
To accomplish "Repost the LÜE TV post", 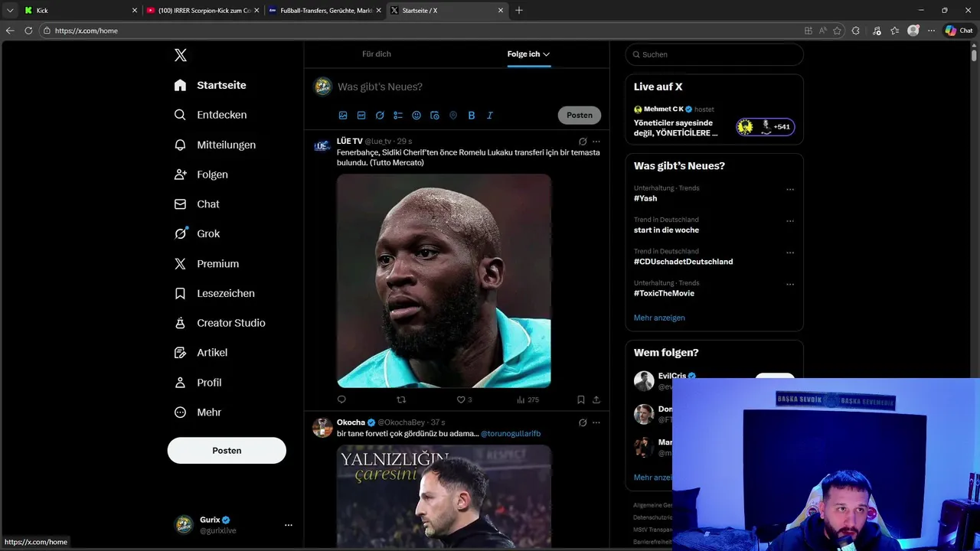I will pos(401,399).
